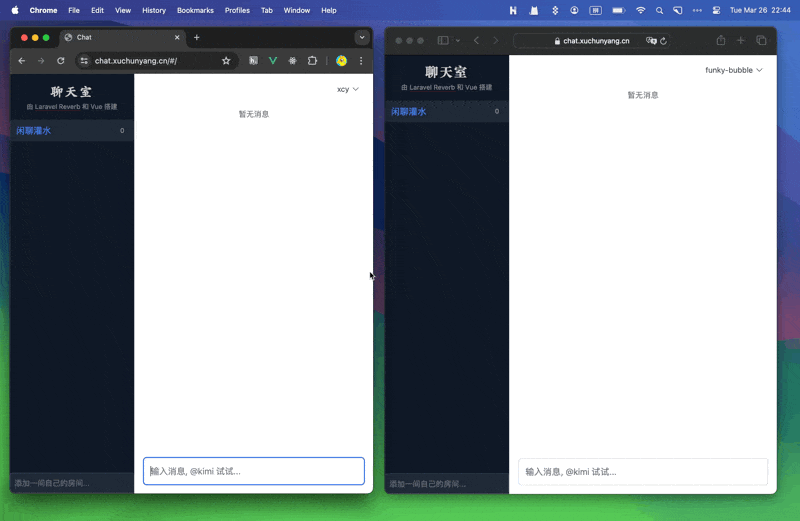
Task: Open Chrome's tab search dropdown arrow
Action: [362, 37]
